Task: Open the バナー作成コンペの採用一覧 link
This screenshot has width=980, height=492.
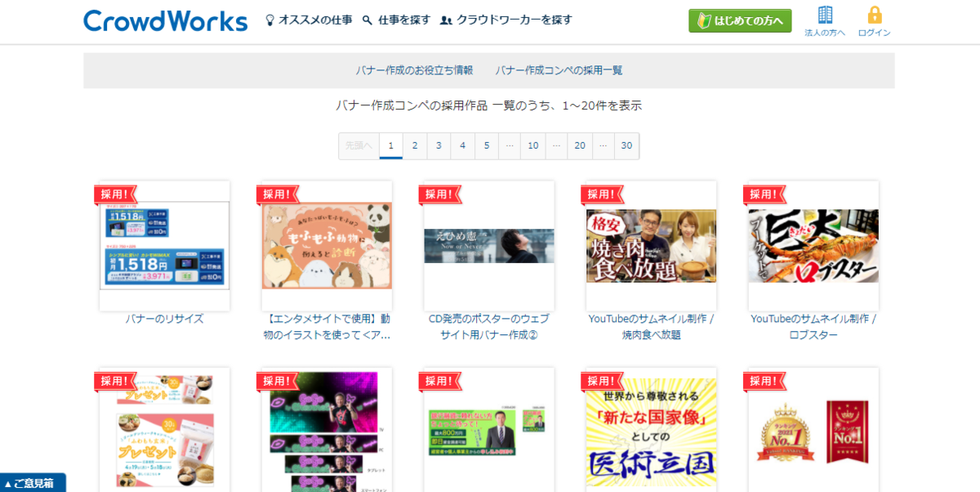Action: click(559, 70)
